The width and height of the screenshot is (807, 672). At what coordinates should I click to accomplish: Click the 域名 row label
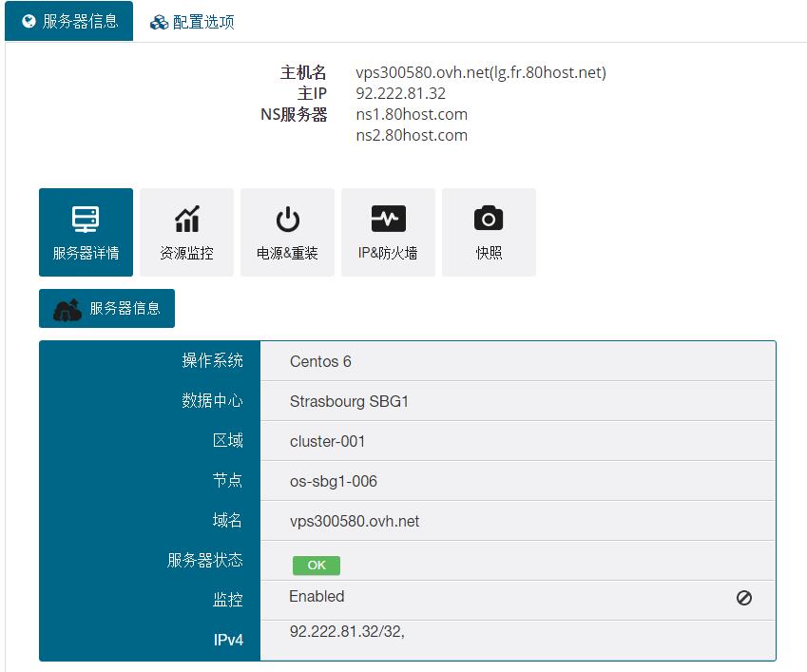[x=227, y=520]
